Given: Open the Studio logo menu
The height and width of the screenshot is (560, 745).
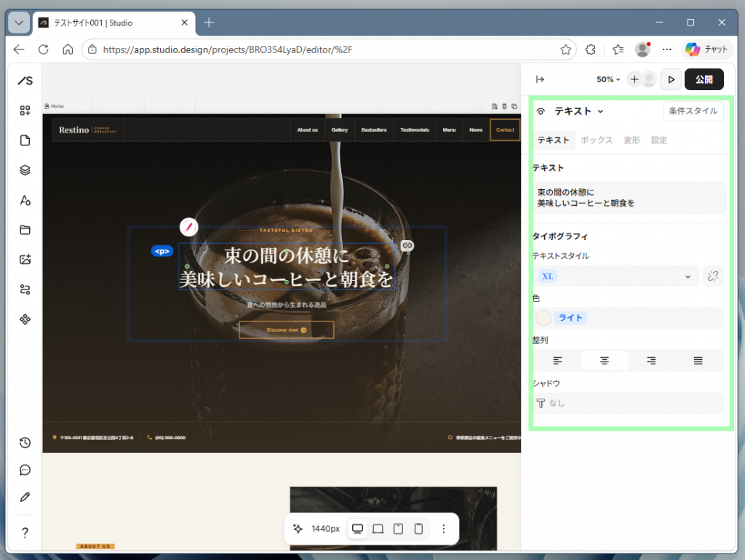Looking at the screenshot, I should point(25,81).
